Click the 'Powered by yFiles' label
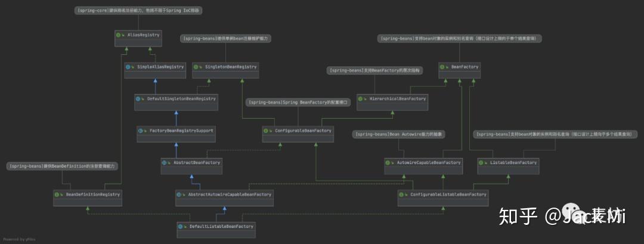 click(19, 239)
